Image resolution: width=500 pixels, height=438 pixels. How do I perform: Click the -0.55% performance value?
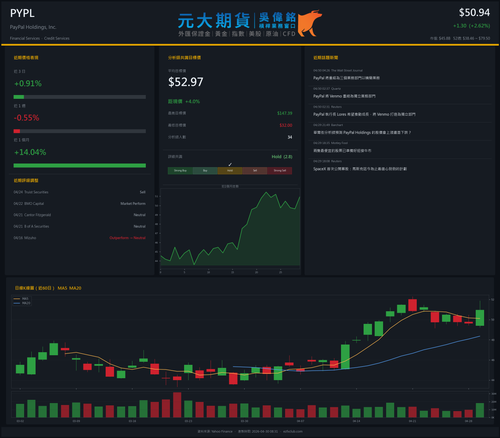27,118
